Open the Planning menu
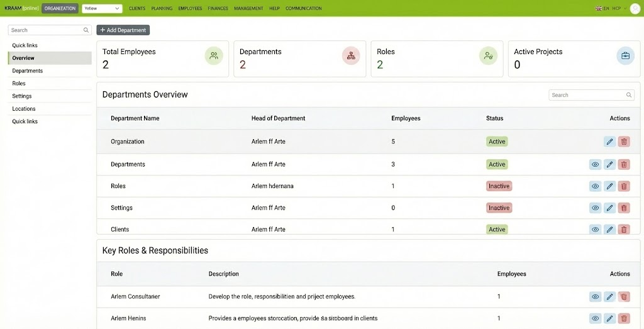Image resolution: width=644 pixels, height=329 pixels. click(162, 8)
